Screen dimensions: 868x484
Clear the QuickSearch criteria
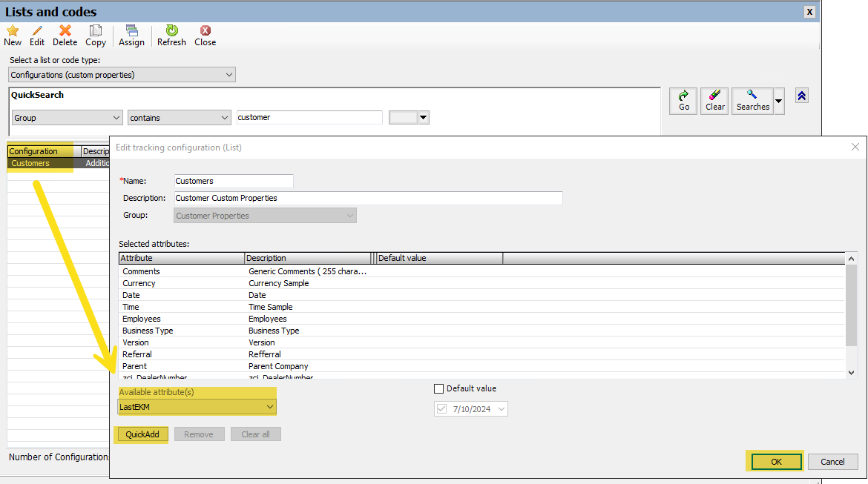714,102
